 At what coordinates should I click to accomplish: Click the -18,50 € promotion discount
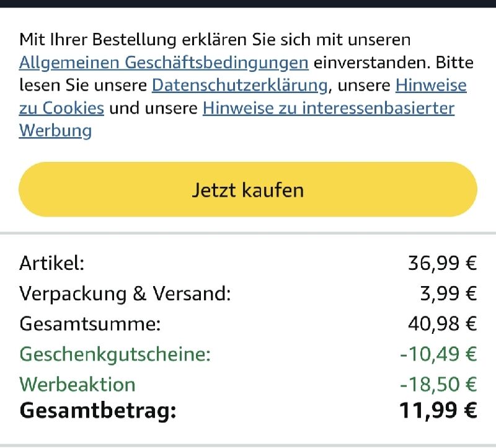(438, 384)
